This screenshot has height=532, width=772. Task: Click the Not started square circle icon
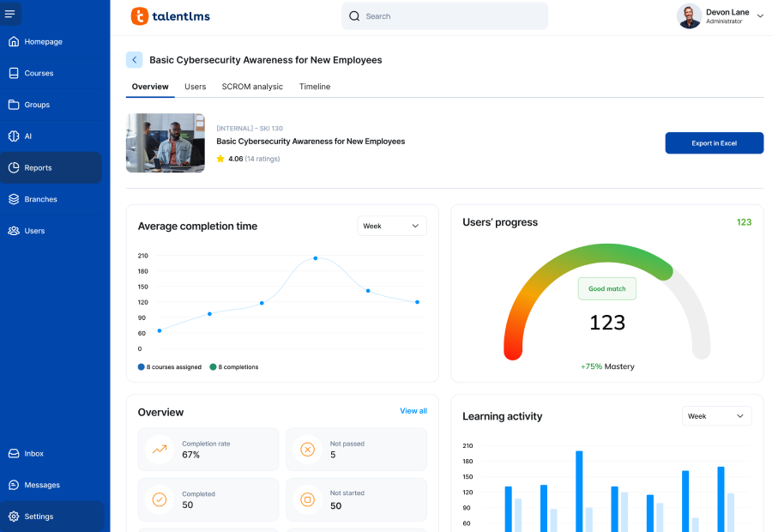pos(308,499)
